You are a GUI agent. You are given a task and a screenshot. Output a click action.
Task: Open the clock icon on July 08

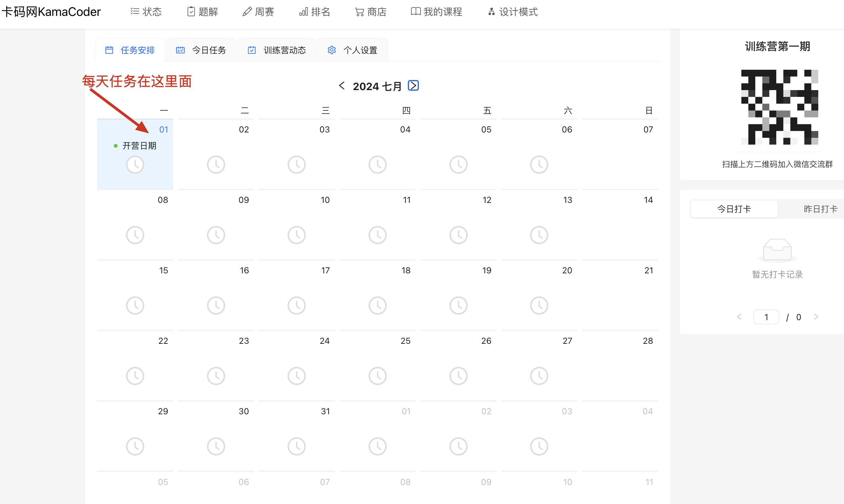click(x=135, y=235)
